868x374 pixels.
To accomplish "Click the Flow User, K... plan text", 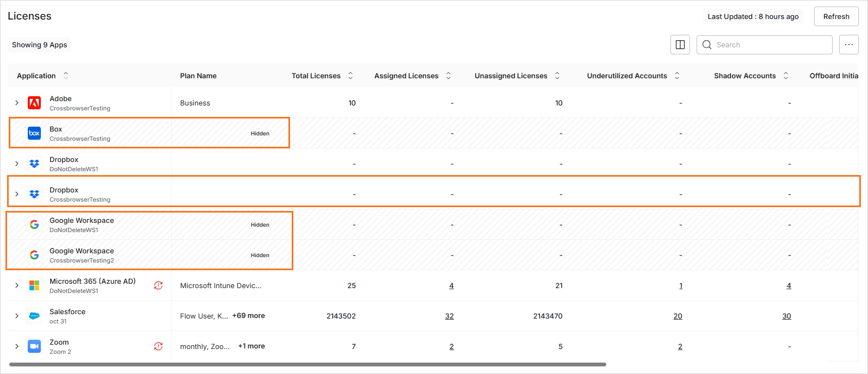I will [x=204, y=316].
